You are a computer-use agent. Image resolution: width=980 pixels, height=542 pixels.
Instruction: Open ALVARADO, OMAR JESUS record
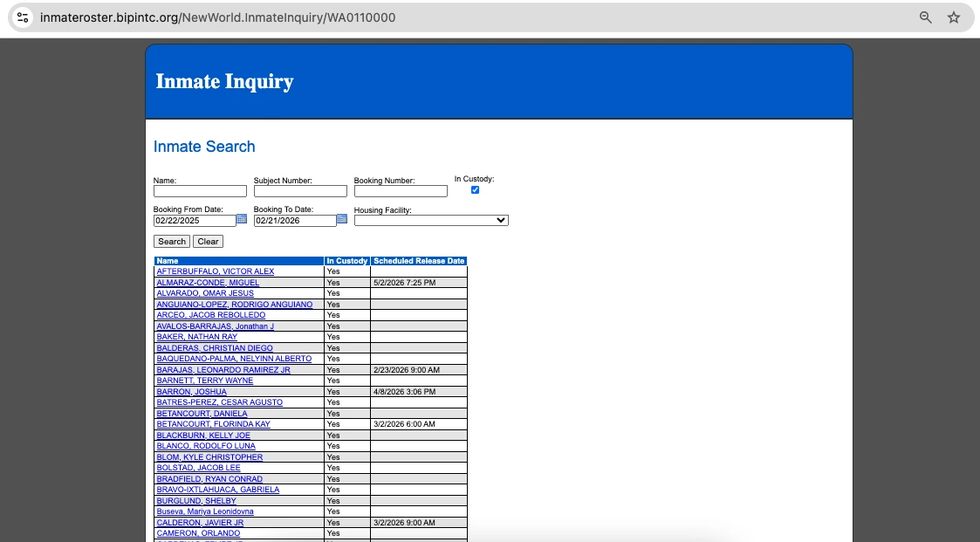pyautogui.click(x=205, y=293)
